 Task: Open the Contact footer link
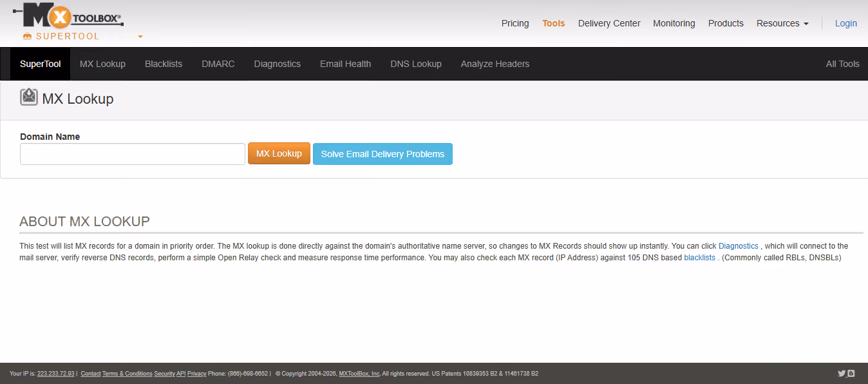(x=91, y=374)
